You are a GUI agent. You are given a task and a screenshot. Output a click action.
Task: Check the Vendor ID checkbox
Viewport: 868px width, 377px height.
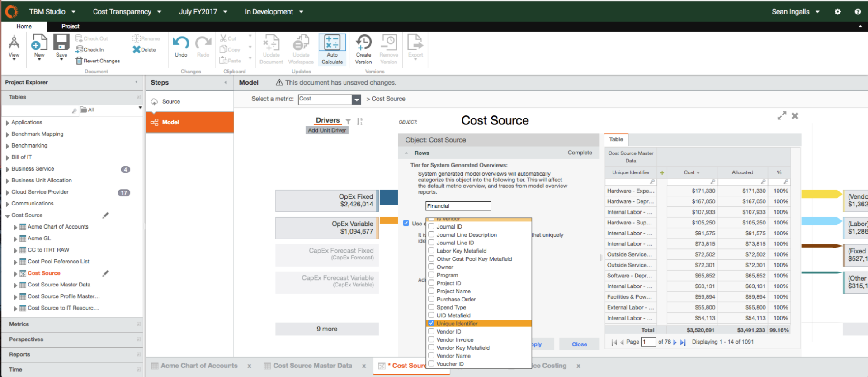click(431, 331)
